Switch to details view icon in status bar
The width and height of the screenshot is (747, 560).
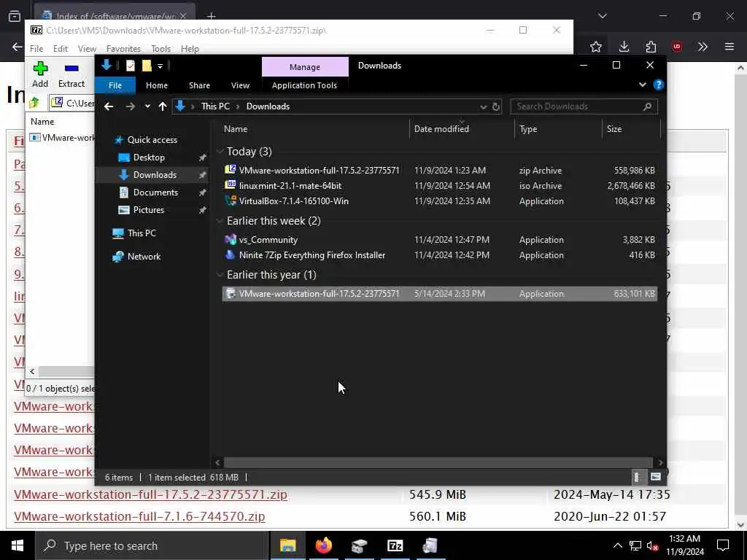(637, 477)
